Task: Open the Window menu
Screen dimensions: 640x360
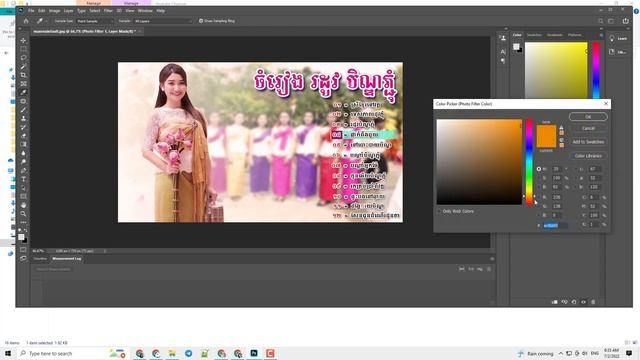Action: (145, 11)
